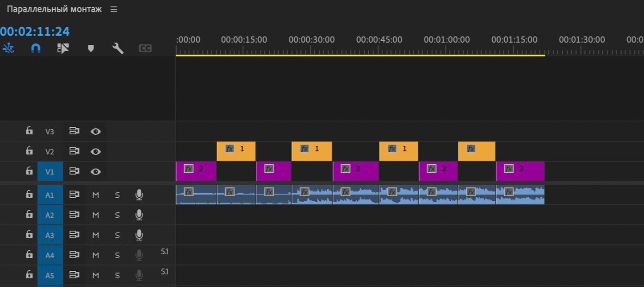Click fx badge on last A1 audio clip
This screenshot has height=287, width=644.
[509, 192]
